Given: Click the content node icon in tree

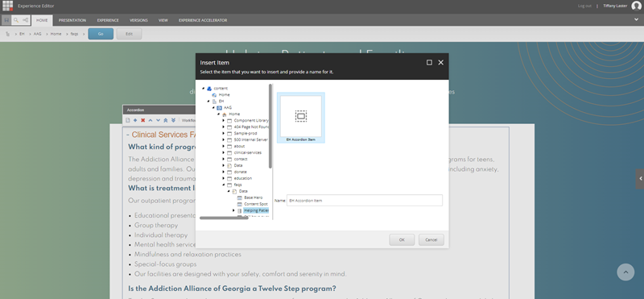Looking at the screenshot, I should tap(209, 89).
